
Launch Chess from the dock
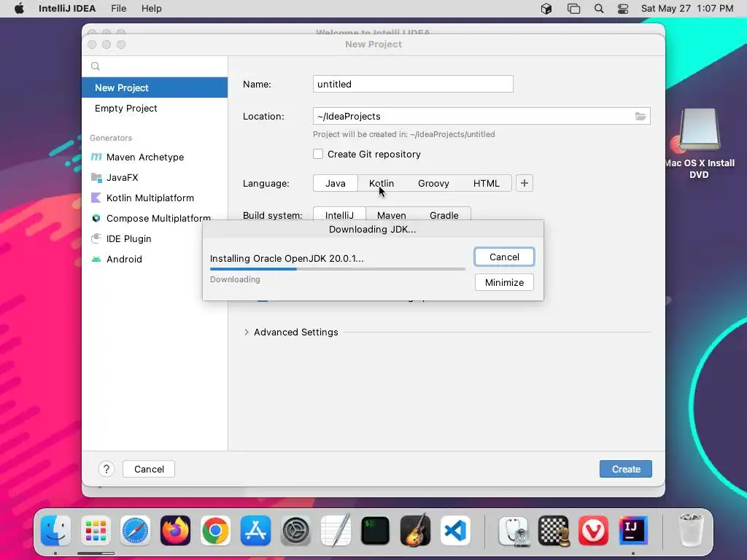(554, 531)
